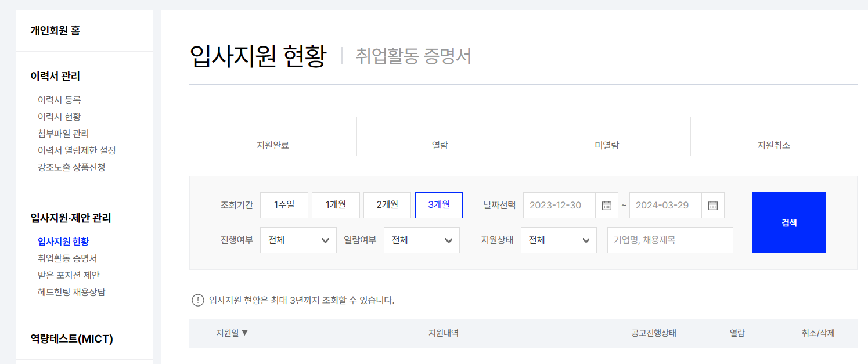
Task: Open 첨부파일 관리 in sidebar
Action: 63,134
